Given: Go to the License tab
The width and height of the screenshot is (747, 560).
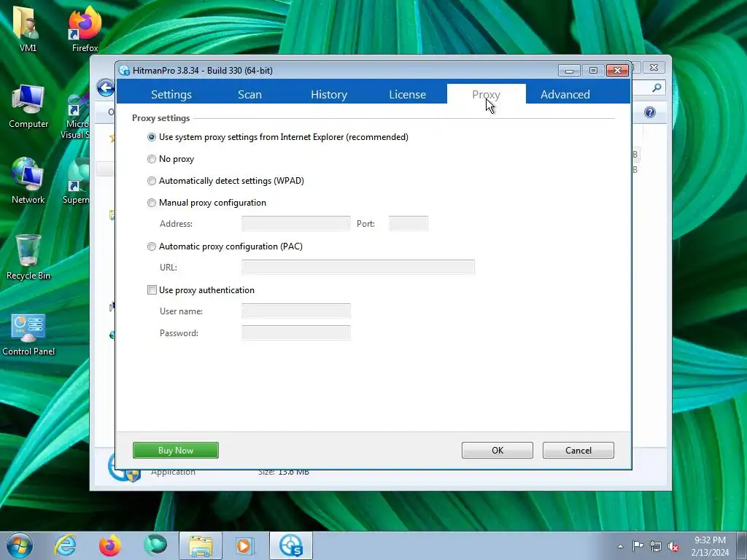Looking at the screenshot, I should 407,94.
